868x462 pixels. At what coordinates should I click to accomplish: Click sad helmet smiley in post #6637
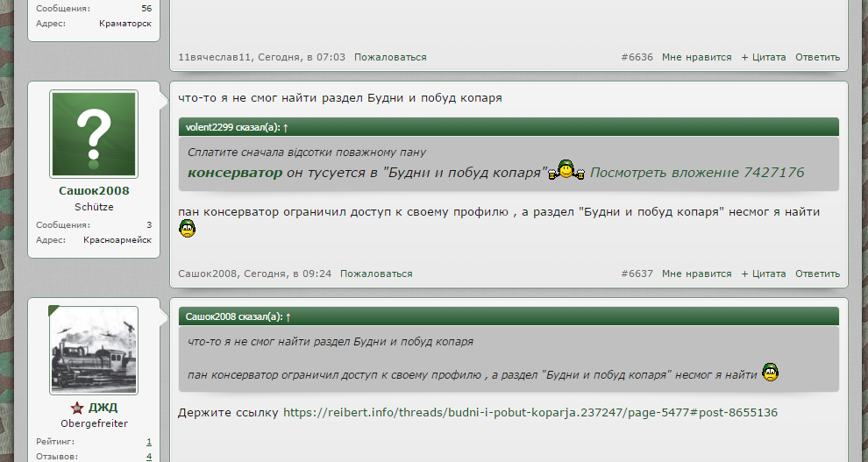pyautogui.click(x=188, y=228)
